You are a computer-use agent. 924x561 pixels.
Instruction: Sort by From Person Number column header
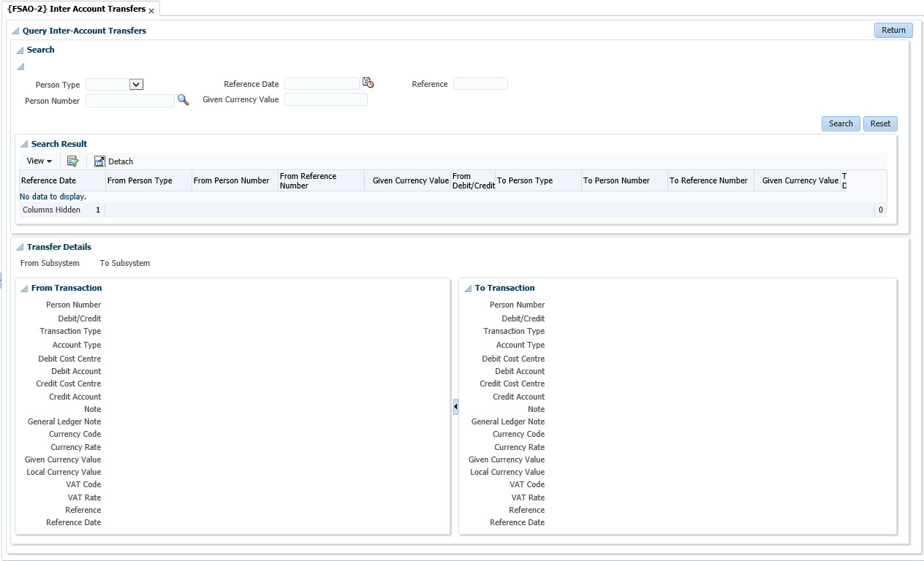(x=232, y=181)
